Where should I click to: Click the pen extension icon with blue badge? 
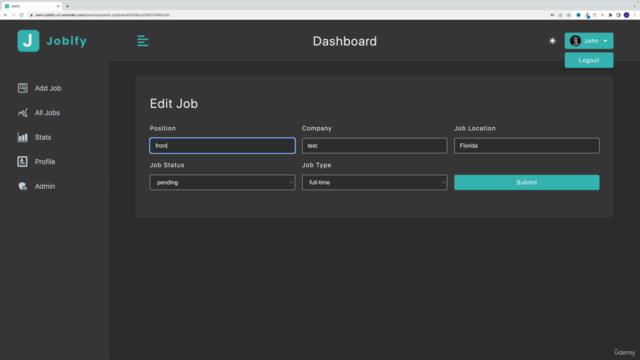(587, 16)
